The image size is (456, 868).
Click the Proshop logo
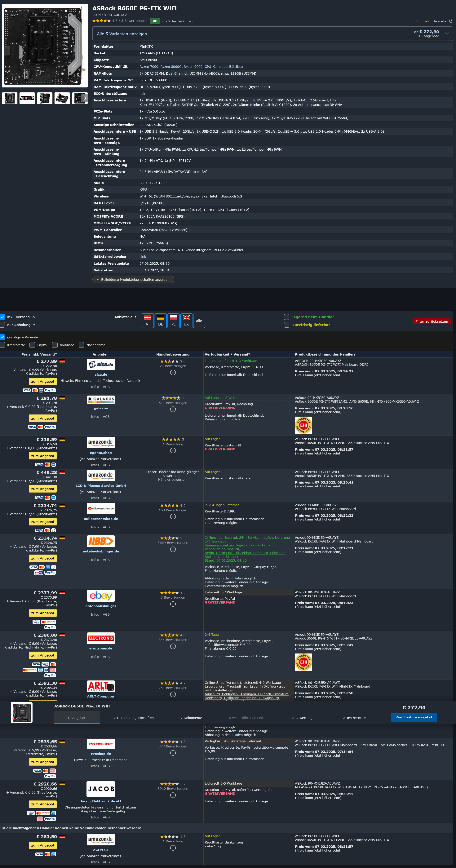[x=101, y=744]
